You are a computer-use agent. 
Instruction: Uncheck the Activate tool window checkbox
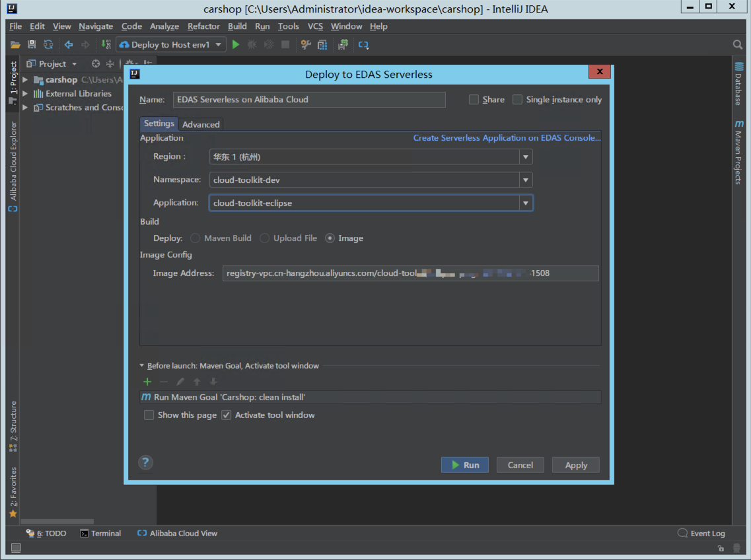coord(227,415)
